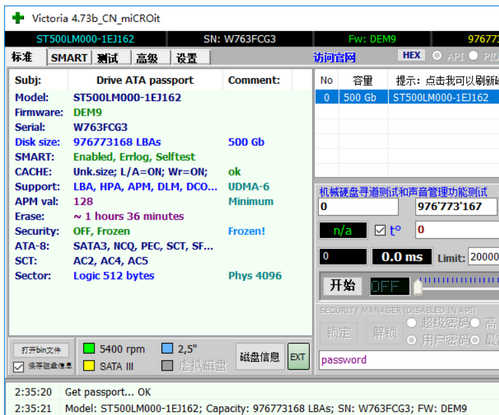Click the start LBA field showing 0
499x415 pixels.
point(358,207)
